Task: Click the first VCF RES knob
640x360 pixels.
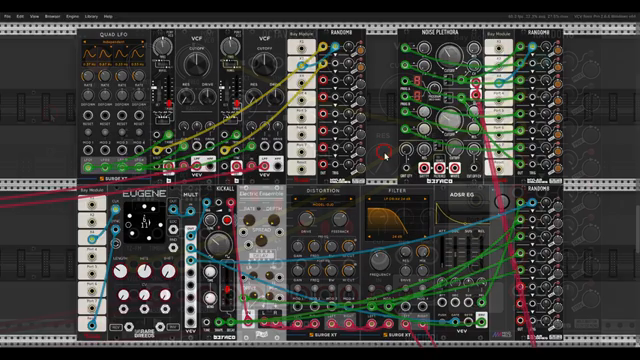Action: pos(186,97)
